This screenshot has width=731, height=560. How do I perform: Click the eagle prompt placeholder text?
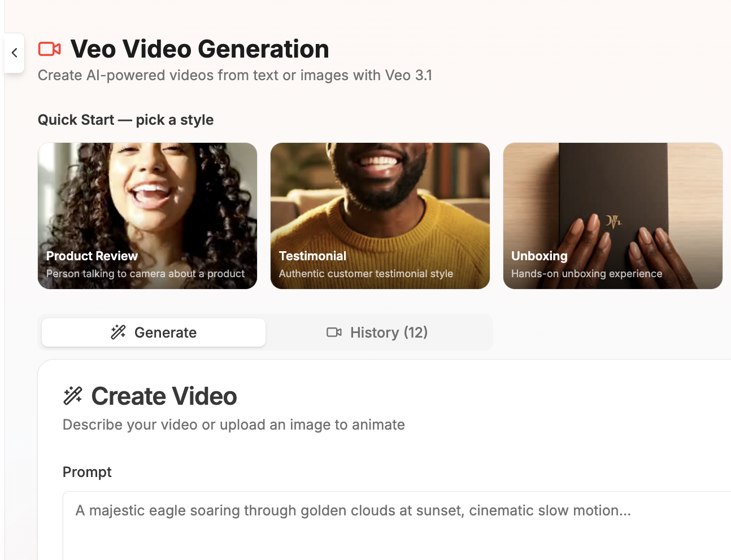coord(353,510)
